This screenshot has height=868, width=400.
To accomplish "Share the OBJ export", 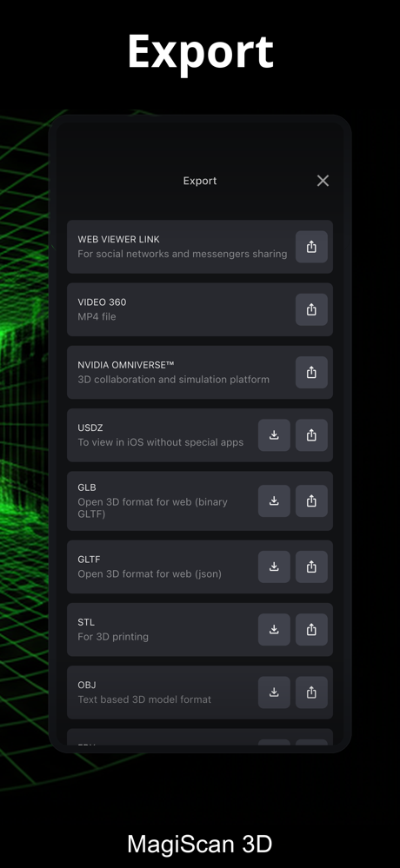I will 311,692.
